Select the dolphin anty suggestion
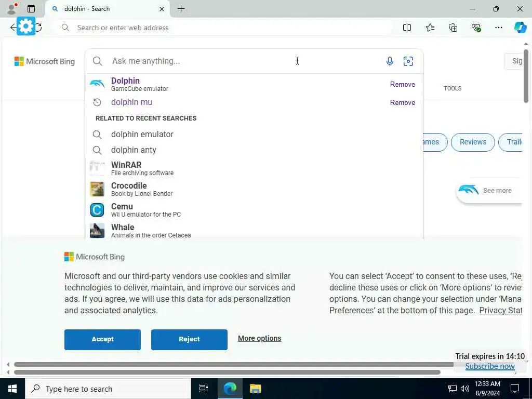The height and width of the screenshot is (399, 532). tap(254, 150)
